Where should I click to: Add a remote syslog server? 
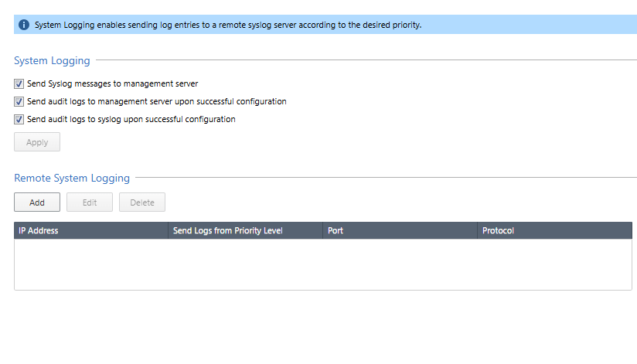pos(37,202)
